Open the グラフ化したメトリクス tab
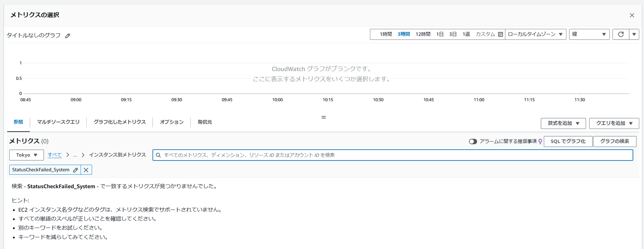Screen dimensions: 644x249 point(119,122)
